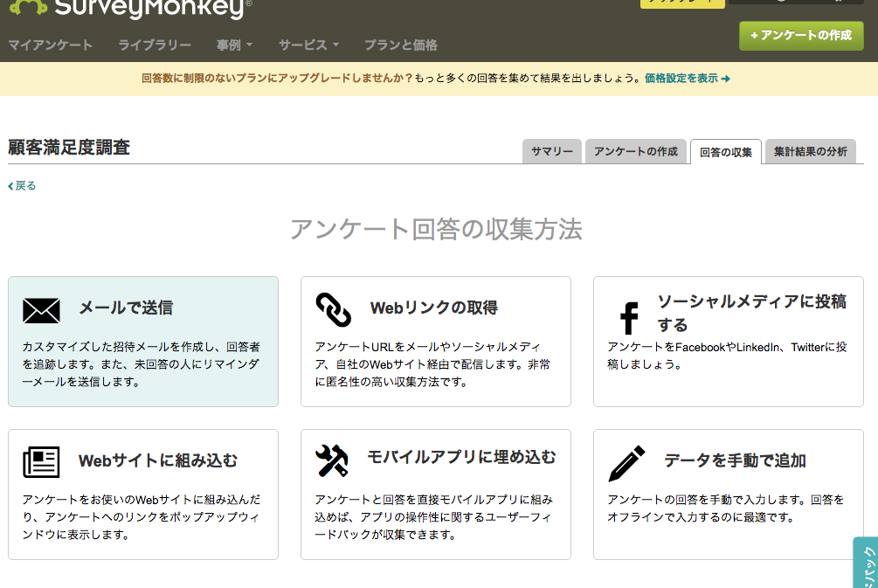The image size is (878, 588).
Task: Click the email card description about 招待メール
Action: pos(142,364)
